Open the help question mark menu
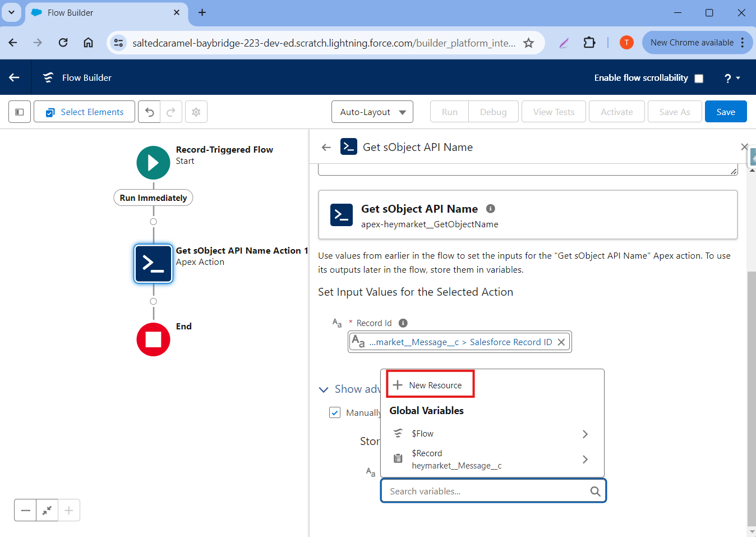The width and height of the screenshot is (756, 537). pos(732,78)
